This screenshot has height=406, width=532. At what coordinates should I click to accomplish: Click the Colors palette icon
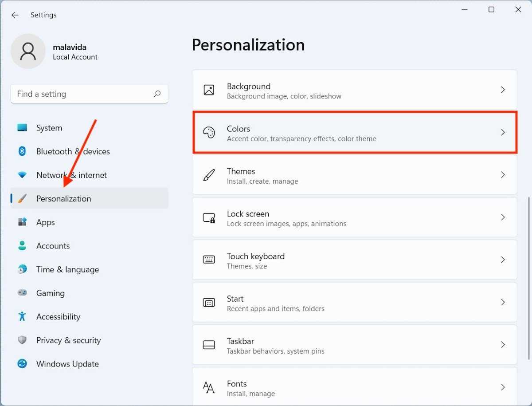pyautogui.click(x=209, y=132)
